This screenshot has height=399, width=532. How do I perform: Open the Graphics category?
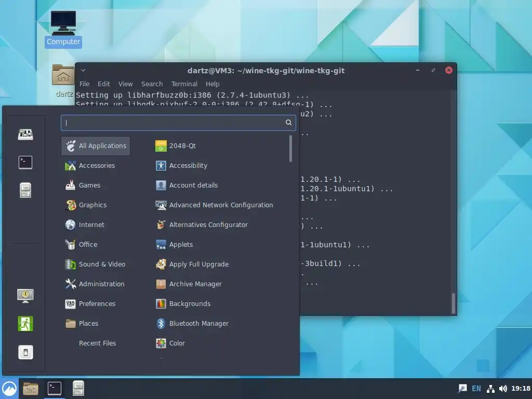point(96,205)
